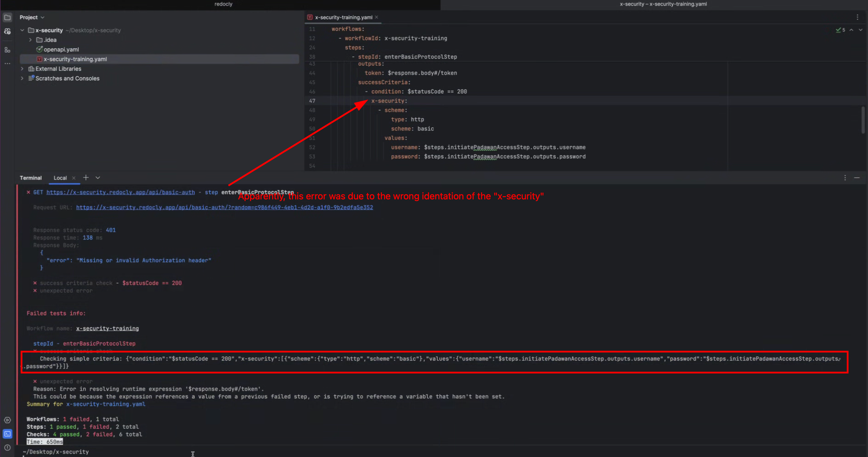Image resolution: width=868 pixels, height=457 pixels.
Task: Go to previous highlighted problem
Action: [851, 30]
